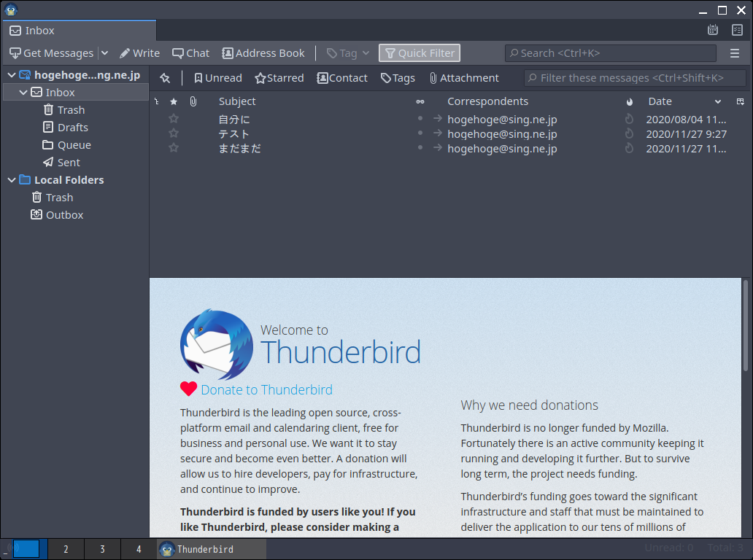Star the message まだまだ
The image size is (753, 560).
[174, 148]
